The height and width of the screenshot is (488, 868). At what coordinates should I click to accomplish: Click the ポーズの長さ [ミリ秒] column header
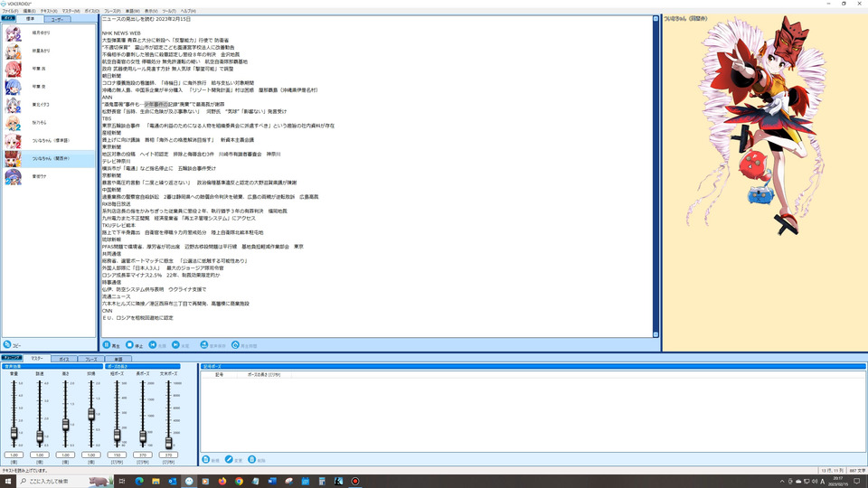263,374
